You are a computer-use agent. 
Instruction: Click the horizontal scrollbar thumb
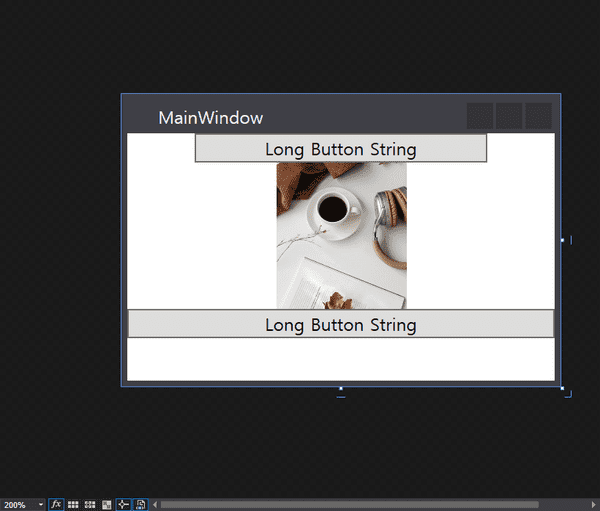(350, 505)
